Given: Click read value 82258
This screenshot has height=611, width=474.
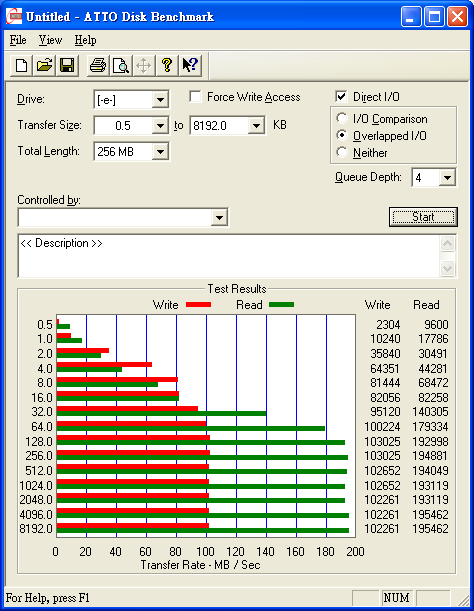Looking at the screenshot, I should point(433,397).
